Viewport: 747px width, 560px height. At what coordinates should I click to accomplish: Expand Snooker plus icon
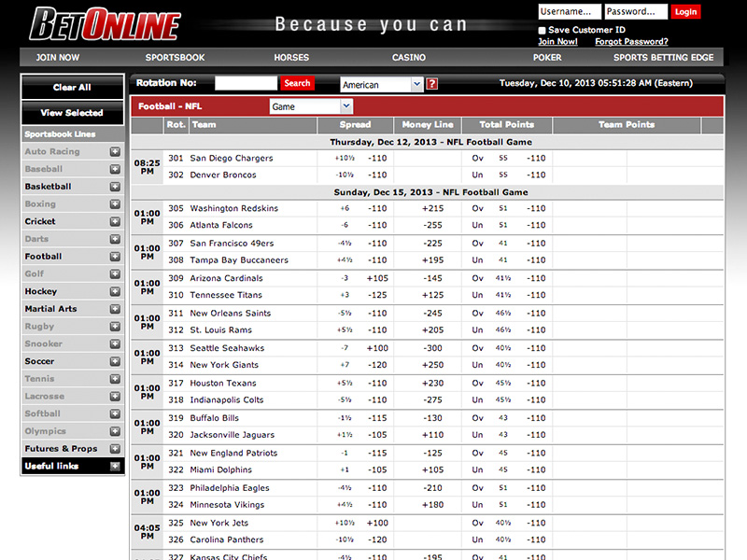tap(115, 343)
